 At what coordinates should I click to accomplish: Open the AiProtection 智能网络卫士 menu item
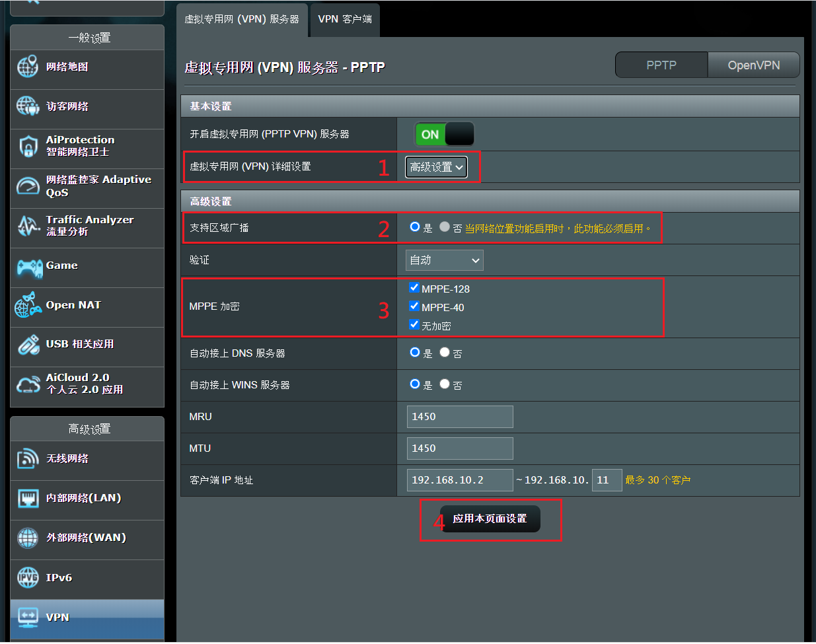click(x=87, y=149)
